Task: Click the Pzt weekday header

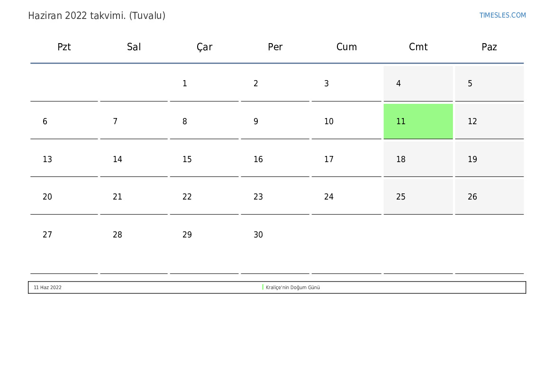Action: point(64,47)
